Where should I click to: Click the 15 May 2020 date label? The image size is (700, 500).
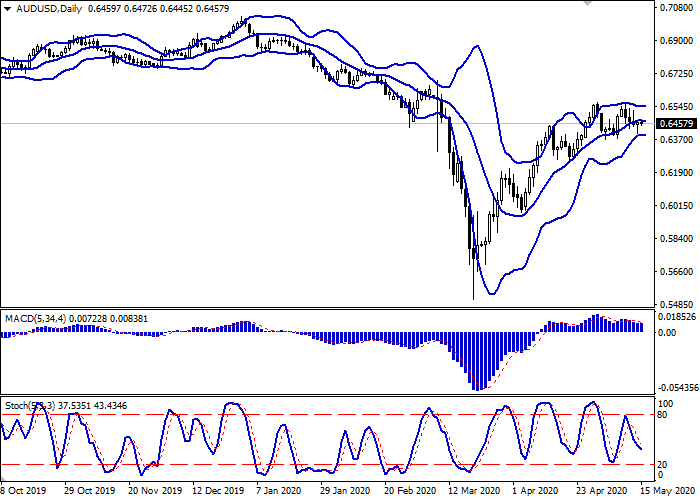pyautogui.click(x=664, y=491)
